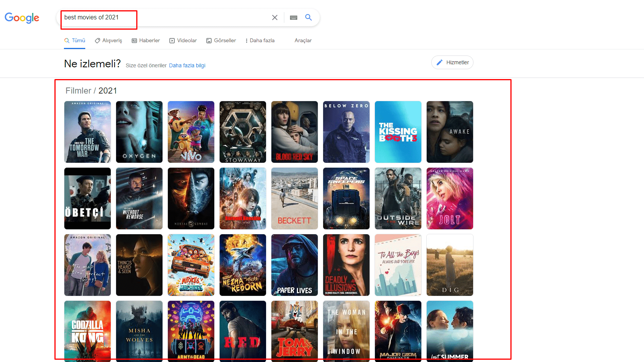
Task: Open the Vivo movie poster
Action: coord(191,132)
